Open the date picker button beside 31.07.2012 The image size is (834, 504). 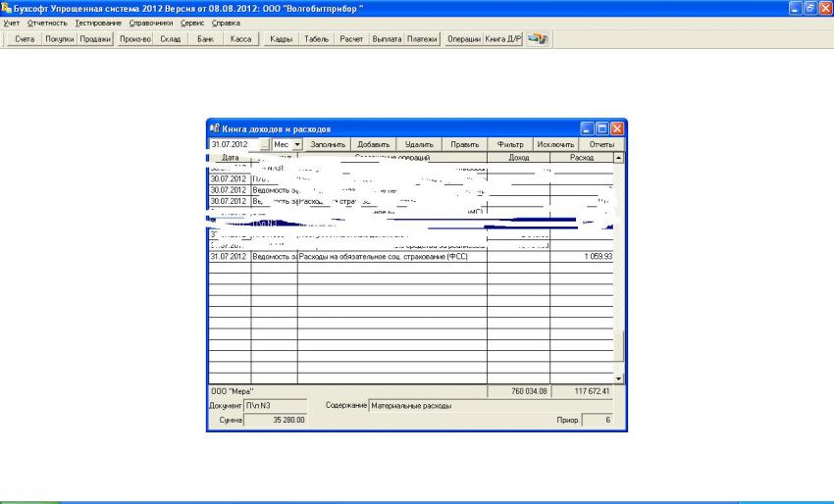click(x=264, y=144)
